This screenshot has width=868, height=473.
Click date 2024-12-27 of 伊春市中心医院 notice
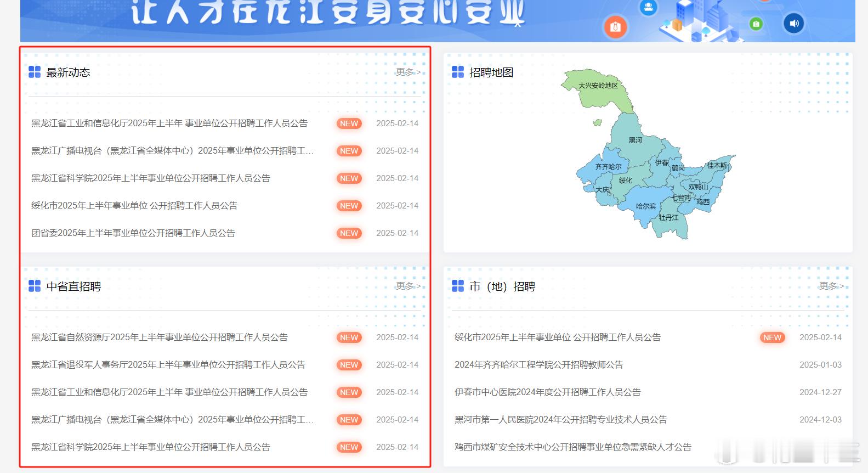[x=820, y=392]
